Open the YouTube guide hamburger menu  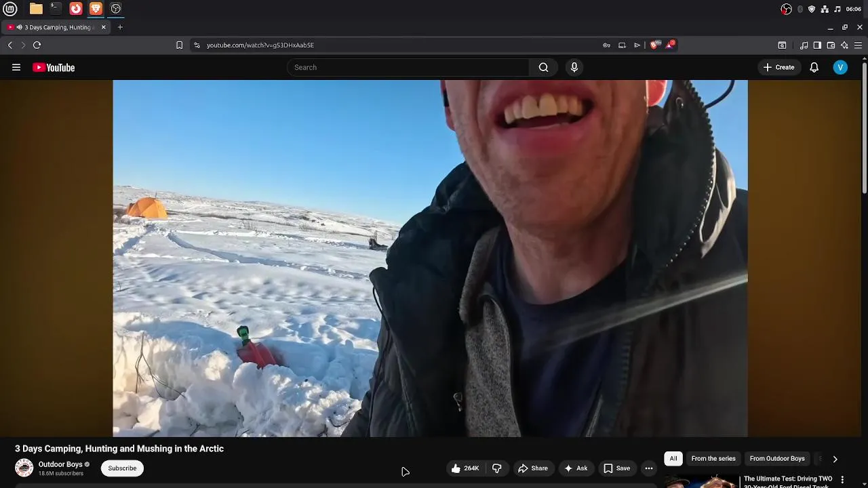(16, 67)
